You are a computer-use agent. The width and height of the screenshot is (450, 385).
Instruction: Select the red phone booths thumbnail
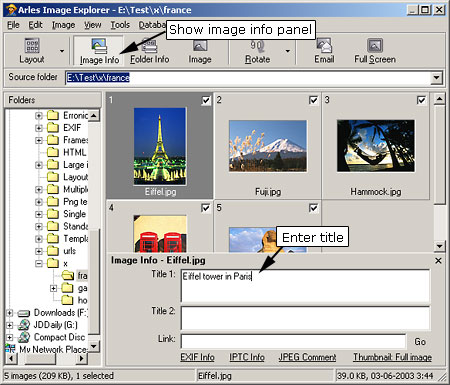coord(160,234)
